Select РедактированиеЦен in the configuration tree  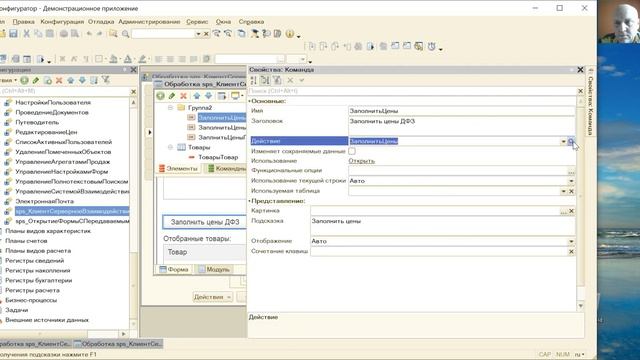pos(46,132)
